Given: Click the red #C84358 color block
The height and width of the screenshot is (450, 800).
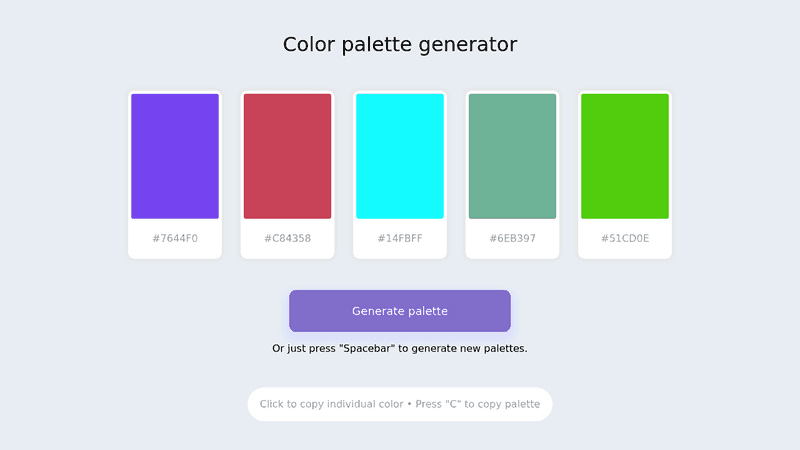Looking at the screenshot, I should [x=287, y=156].
